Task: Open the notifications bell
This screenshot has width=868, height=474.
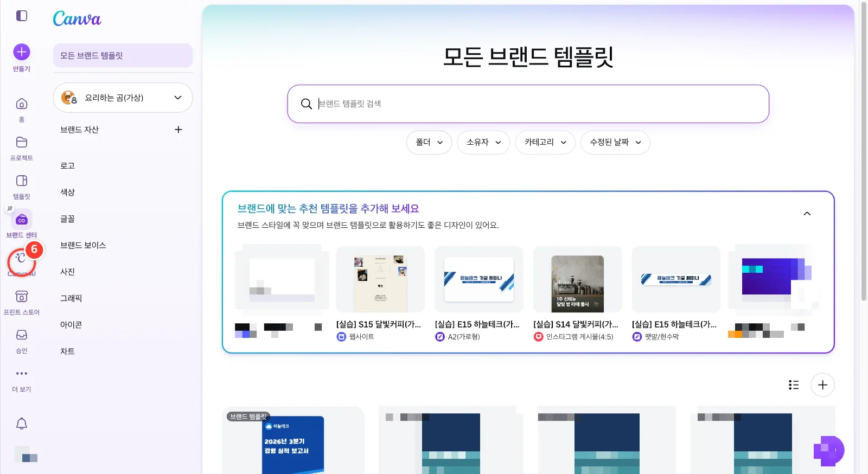Action: click(x=22, y=424)
